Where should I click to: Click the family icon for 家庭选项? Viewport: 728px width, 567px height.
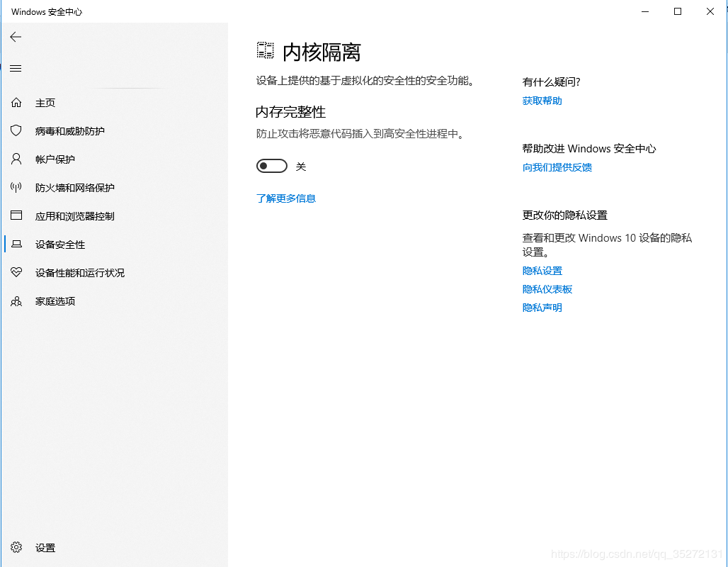(x=16, y=301)
